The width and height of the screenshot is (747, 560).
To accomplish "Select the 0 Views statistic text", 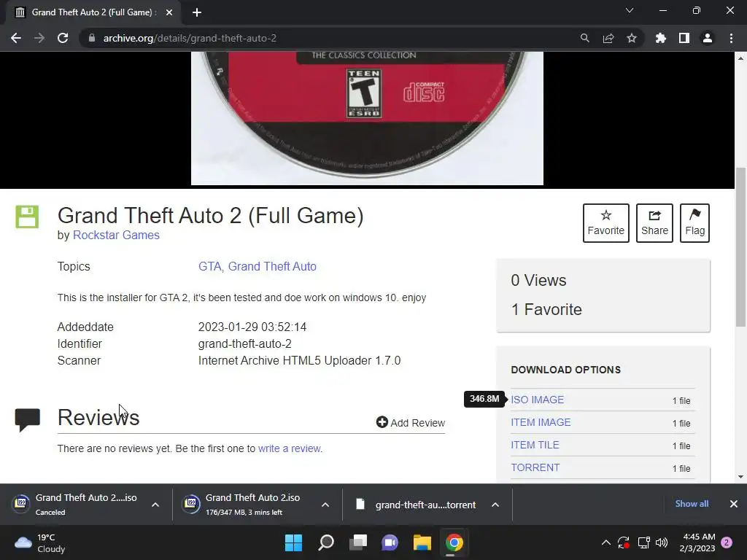I will pos(538,280).
